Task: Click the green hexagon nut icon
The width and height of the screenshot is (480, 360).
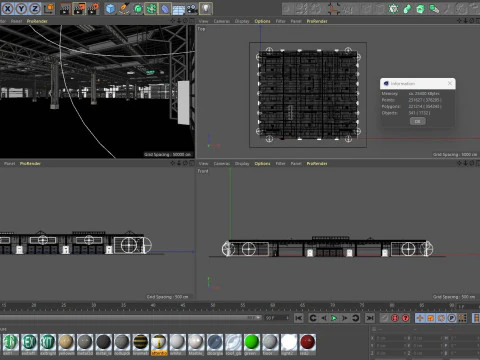Action: 421,9
